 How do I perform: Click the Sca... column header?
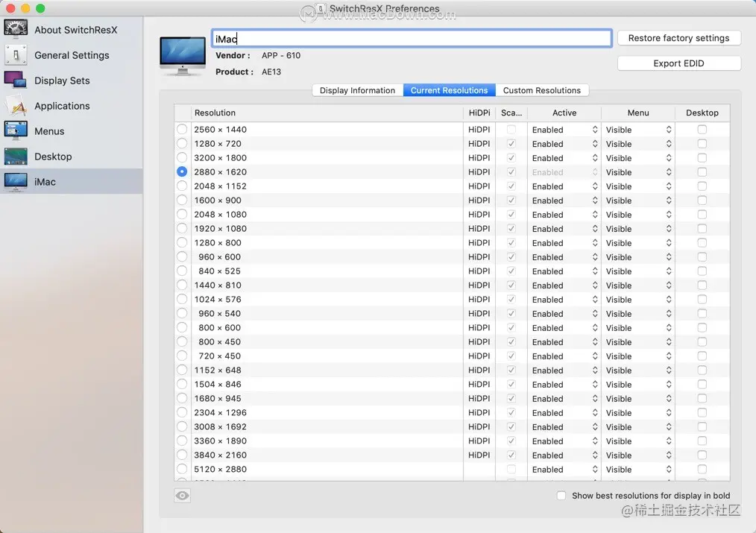511,113
